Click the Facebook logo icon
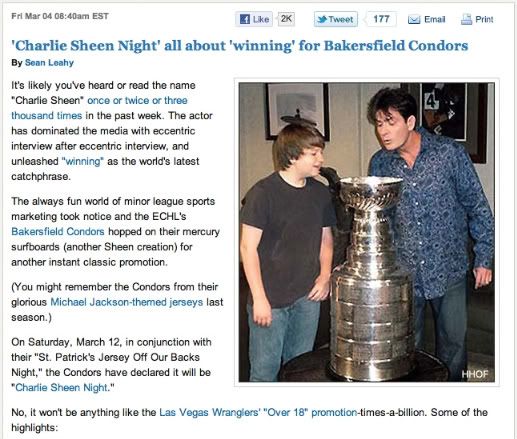This screenshot has width=517, height=439. (245, 19)
